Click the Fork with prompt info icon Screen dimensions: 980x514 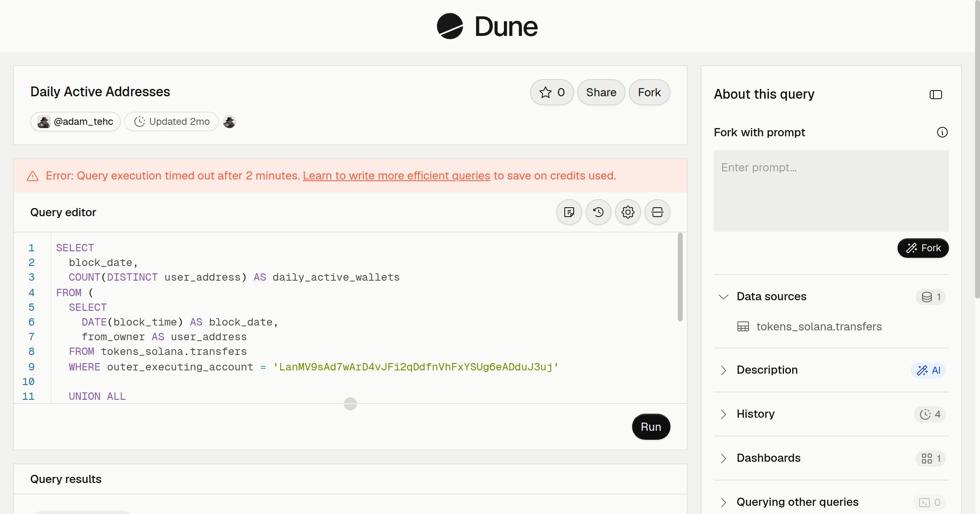[942, 132]
